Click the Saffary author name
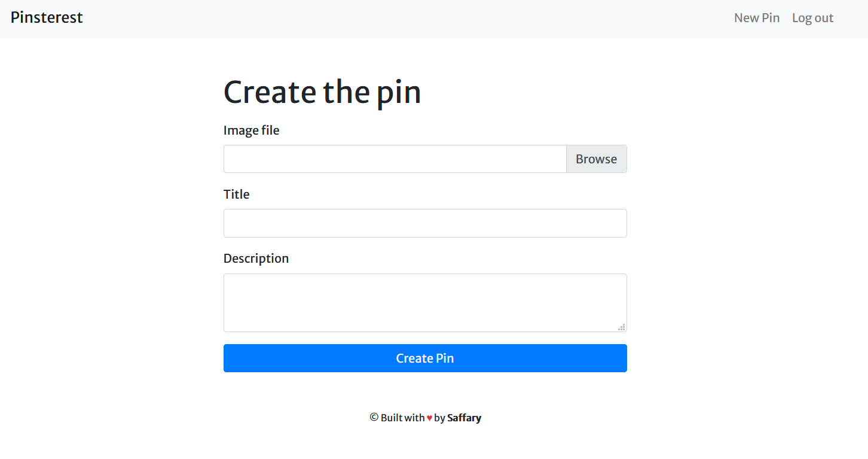 coord(464,418)
